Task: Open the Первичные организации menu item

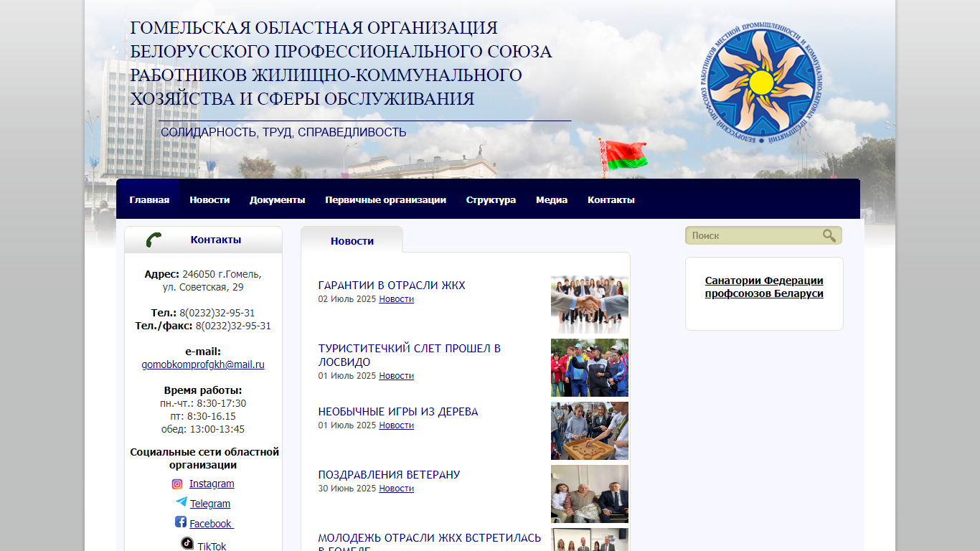Action: [x=385, y=199]
